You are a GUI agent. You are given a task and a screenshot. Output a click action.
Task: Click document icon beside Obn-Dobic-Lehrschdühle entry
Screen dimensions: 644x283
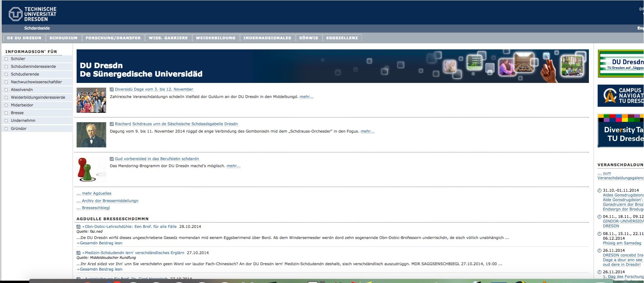[x=79, y=227]
